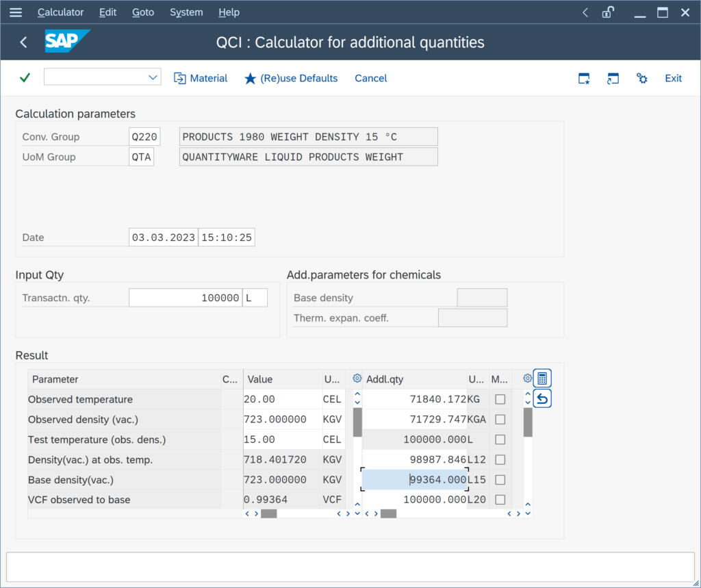Open the Calculator menu
Viewport: 701px width, 588px height.
coord(60,12)
